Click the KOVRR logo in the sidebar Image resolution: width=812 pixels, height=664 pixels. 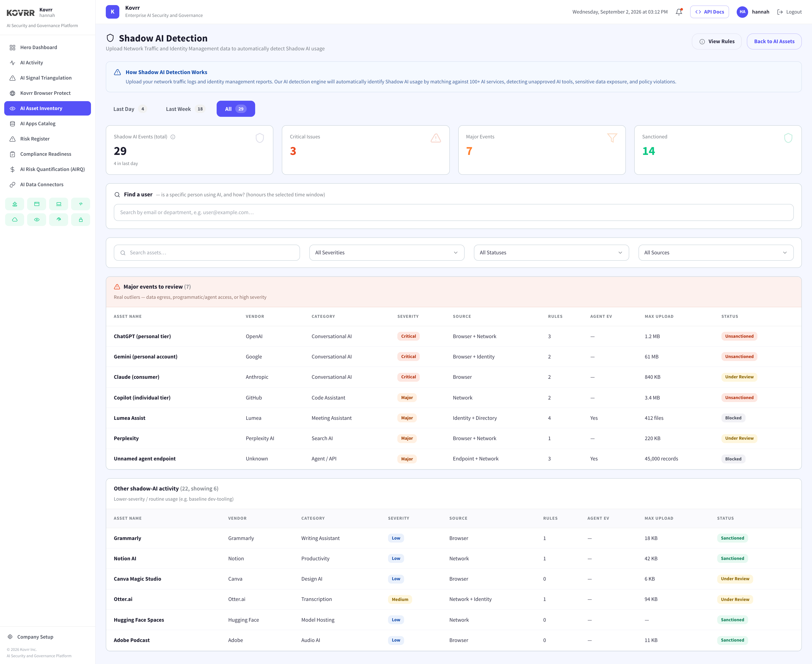tap(21, 13)
